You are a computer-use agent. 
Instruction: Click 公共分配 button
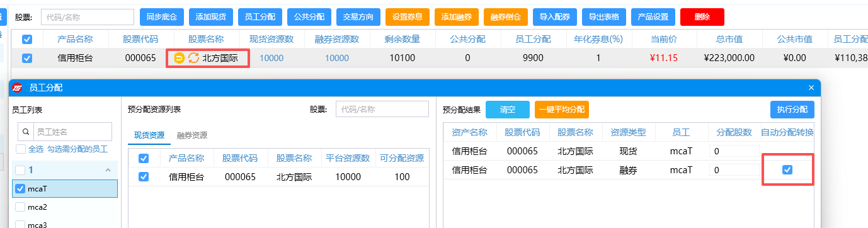click(x=309, y=17)
